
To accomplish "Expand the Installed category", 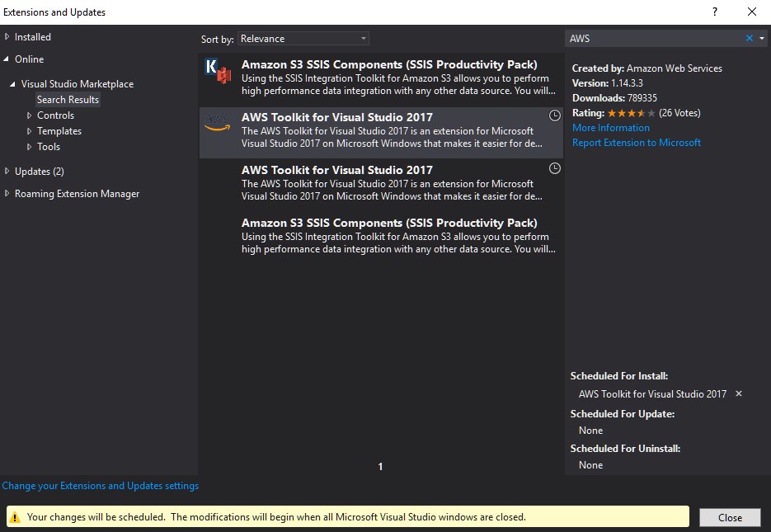I will pyautogui.click(x=7, y=37).
